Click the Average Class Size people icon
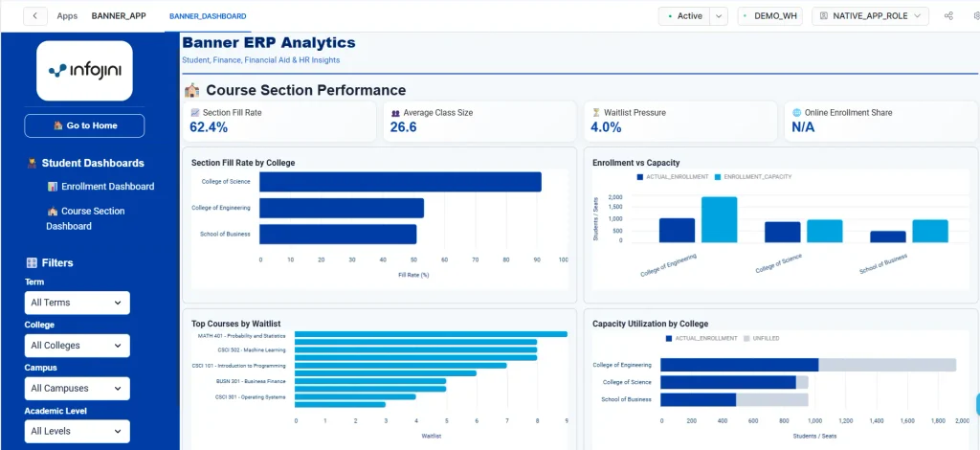 395,113
